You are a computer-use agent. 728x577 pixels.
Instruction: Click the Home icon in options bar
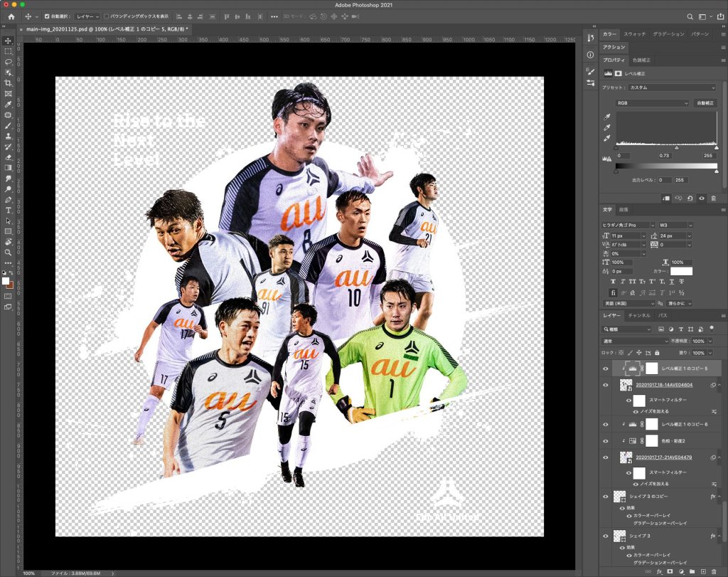11,16
